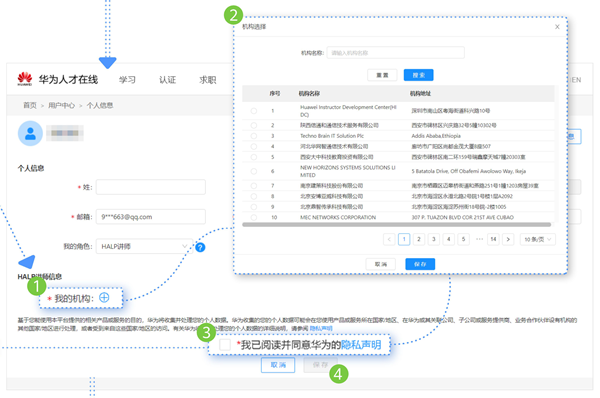This screenshot has height=398, width=600.
Task: Open the 求职 menu in header
Action: pos(208,80)
